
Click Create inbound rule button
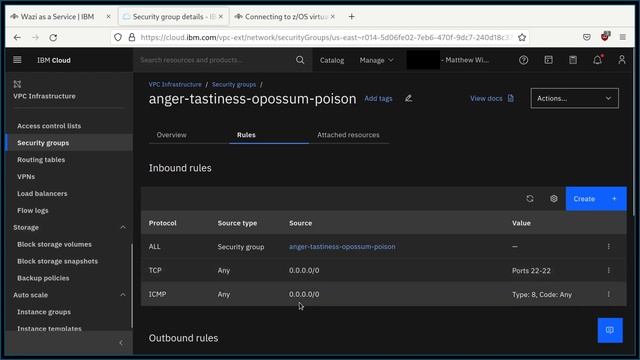coord(596,199)
